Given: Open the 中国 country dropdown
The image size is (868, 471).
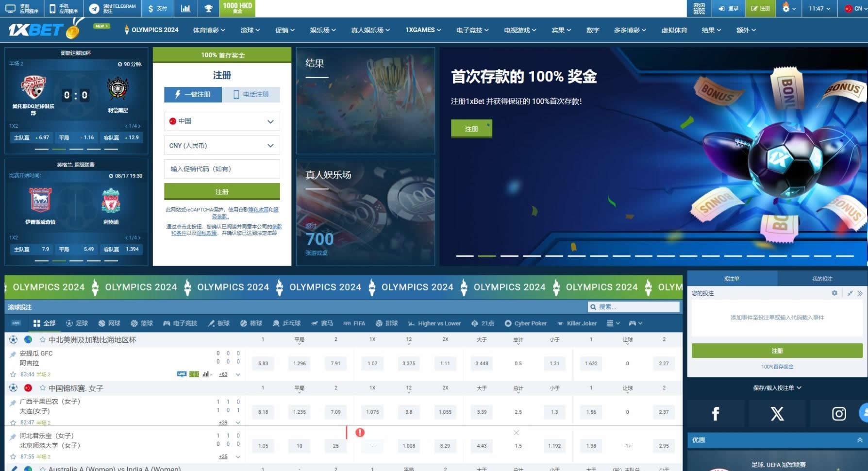Looking at the screenshot, I should (x=222, y=121).
